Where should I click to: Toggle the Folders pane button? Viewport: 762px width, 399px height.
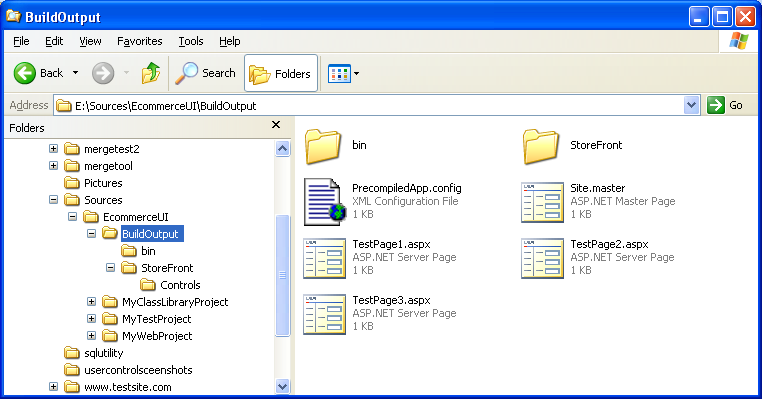[281, 73]
